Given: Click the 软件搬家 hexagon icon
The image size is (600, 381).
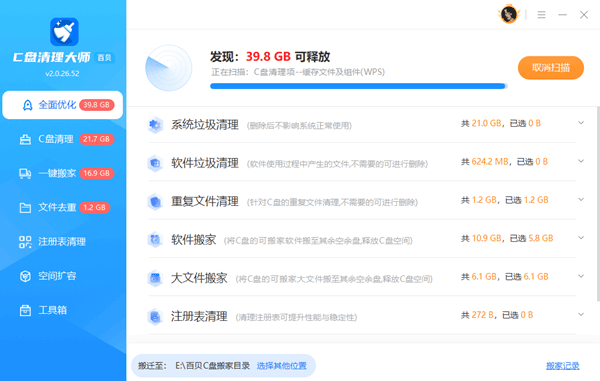Looking at the screenshot, I should point(155,240).
